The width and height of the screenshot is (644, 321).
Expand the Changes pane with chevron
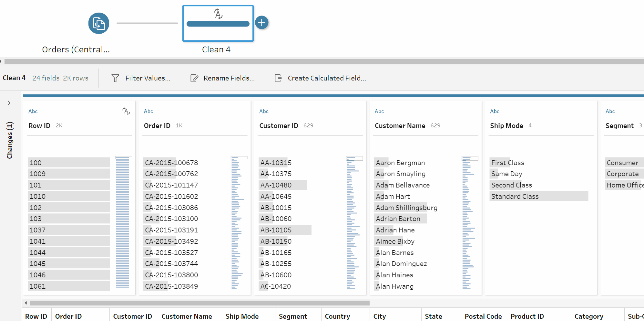point(9,103)
